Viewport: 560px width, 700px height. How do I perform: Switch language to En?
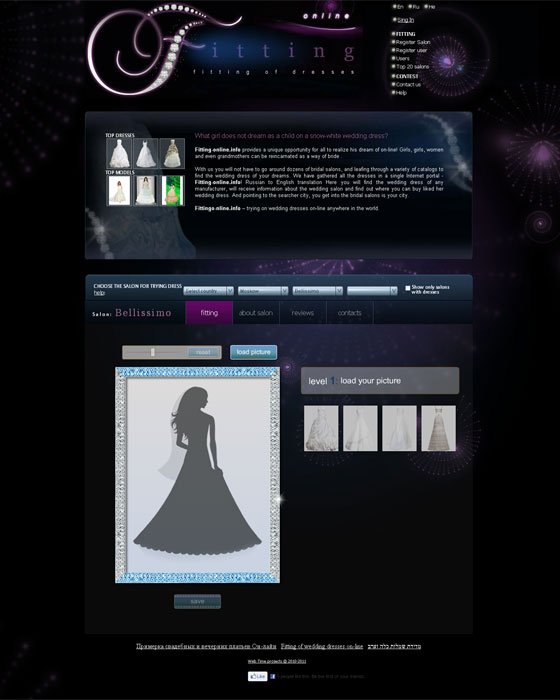click(x=399, y=7)
